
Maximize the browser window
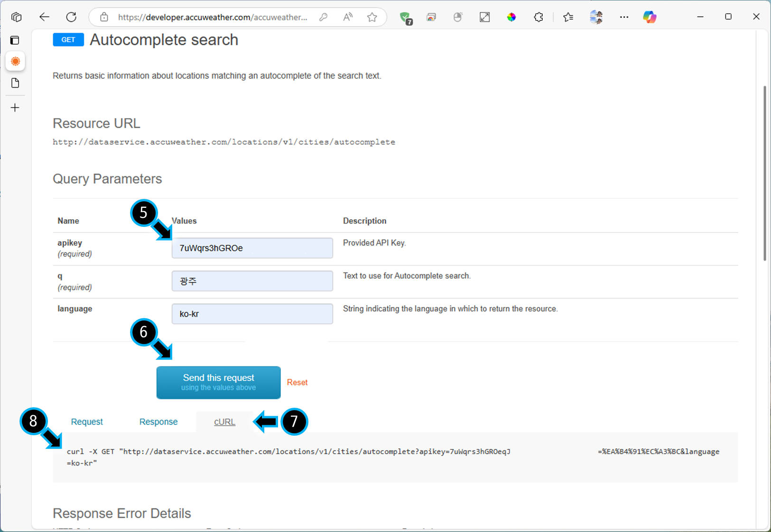[728, 17]
